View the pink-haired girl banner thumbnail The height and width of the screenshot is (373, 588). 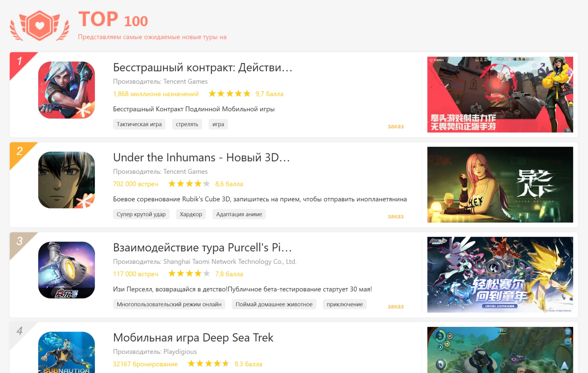pos(500,185)
